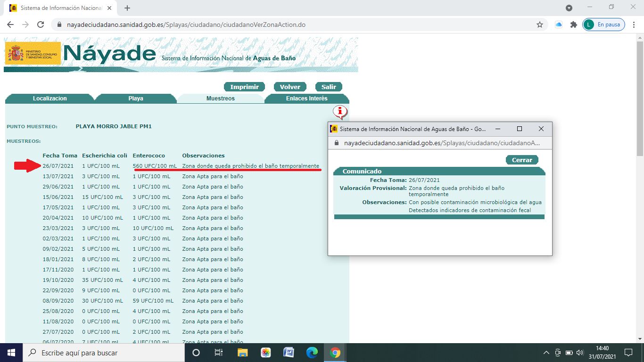Open the Photos app icon on taskbar
644x362 pixels.
(x=266, y=353)
